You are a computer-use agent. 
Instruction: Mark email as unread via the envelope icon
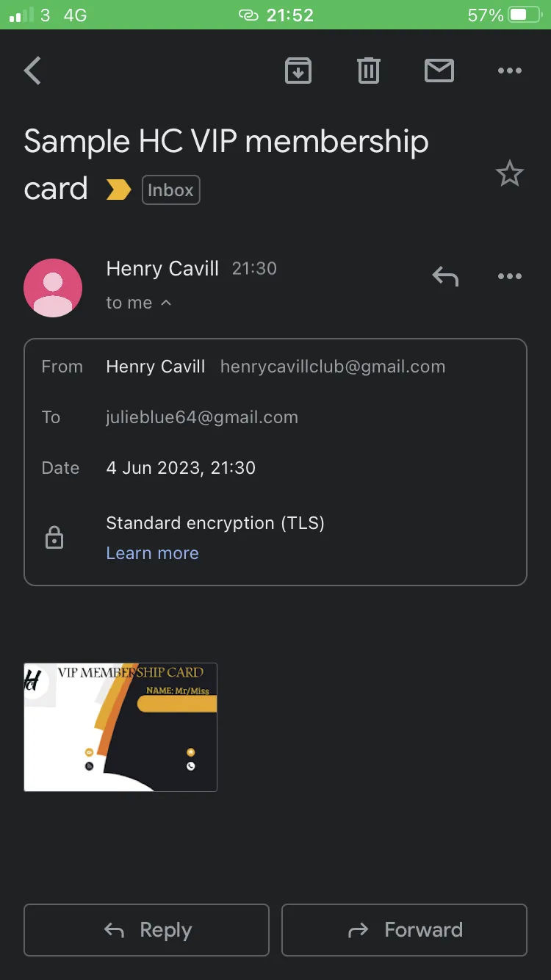tap(439, 71)
